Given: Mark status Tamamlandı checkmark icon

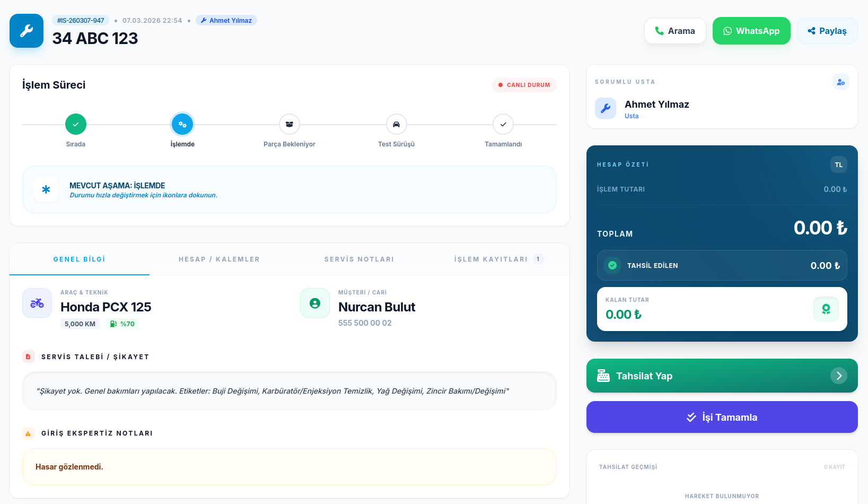Looking at the screenshot, I should coord(503,124).
